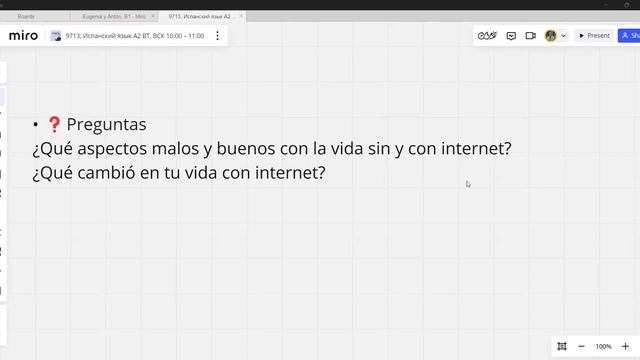Start a video call with camera icon
This screenshot has width=640, height=360.
coord(530,36)
